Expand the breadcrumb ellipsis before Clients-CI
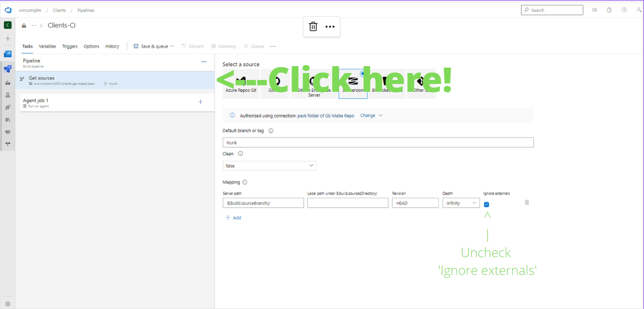Image resolution: width=644 pixels, height=309 pixels. tap(34, 25)
